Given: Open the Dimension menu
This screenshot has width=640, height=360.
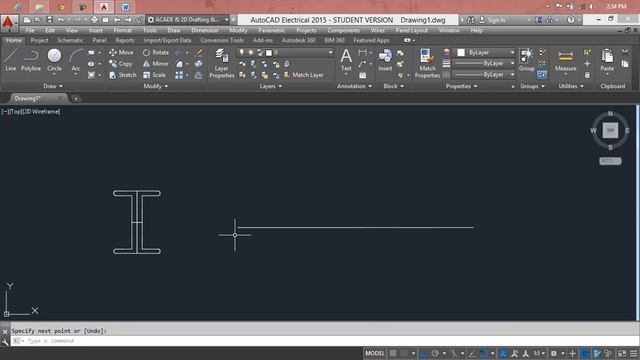Looking at the screenshot, I should pos(204,30).
